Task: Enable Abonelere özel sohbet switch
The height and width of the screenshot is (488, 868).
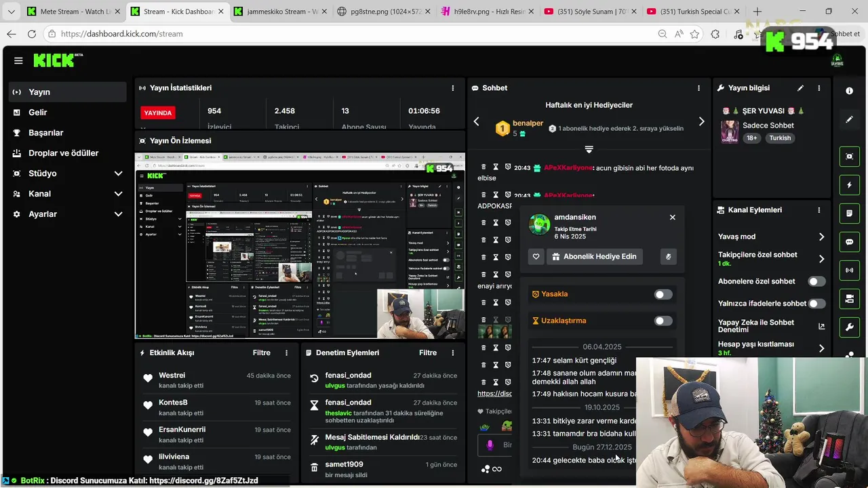Action: (817, 281)
